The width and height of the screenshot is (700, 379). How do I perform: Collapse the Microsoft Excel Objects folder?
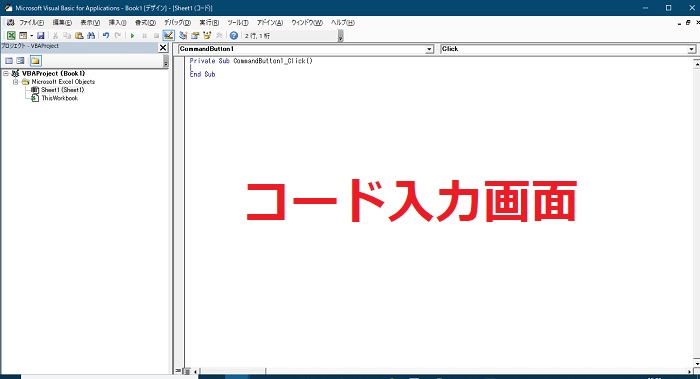[16, 82]
